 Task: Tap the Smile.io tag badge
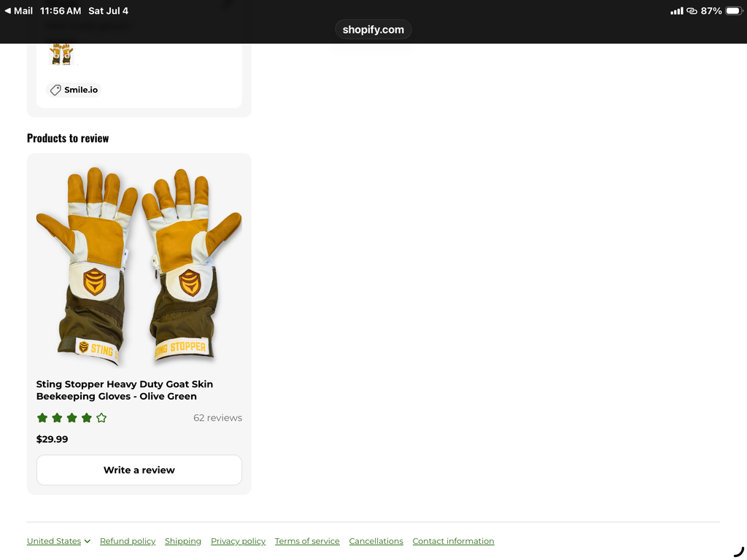tap(74, 90)
